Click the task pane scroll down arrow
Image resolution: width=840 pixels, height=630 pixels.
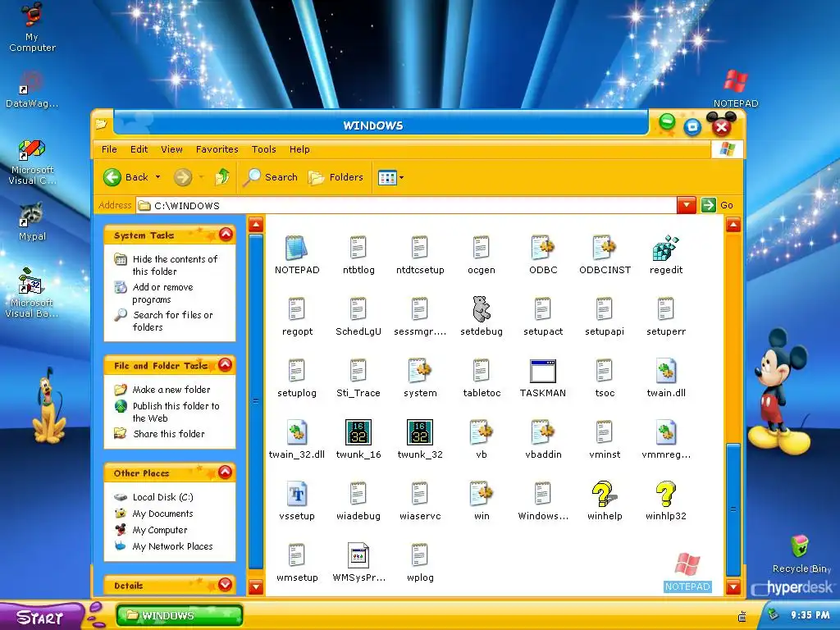click(256, 587)
